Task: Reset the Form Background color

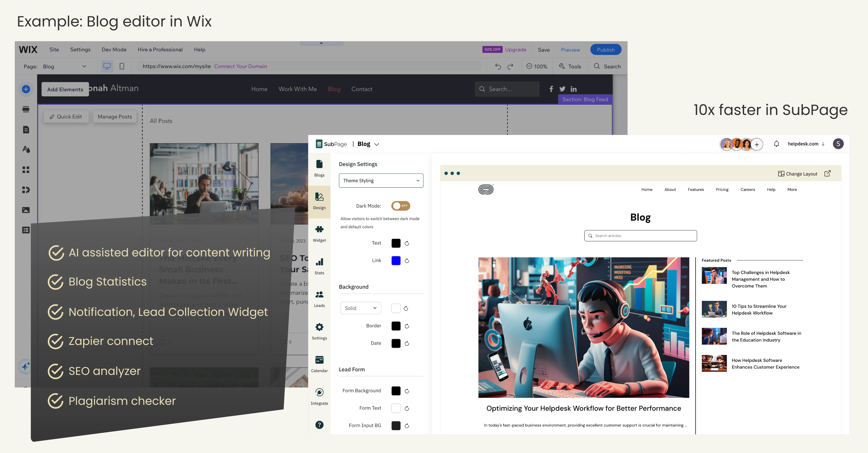Action: click(407, 391)
